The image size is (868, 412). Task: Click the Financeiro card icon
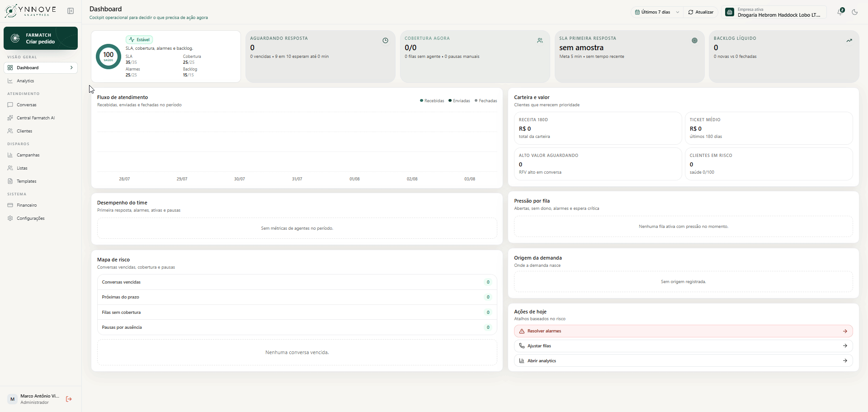10,205
